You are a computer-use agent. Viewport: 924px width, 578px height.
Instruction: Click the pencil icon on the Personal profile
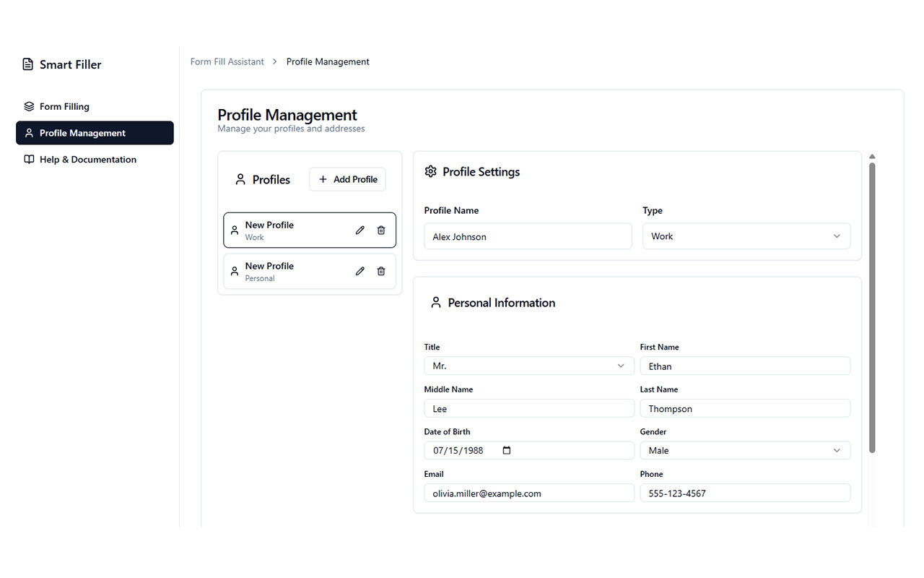(x=359, y=271)
